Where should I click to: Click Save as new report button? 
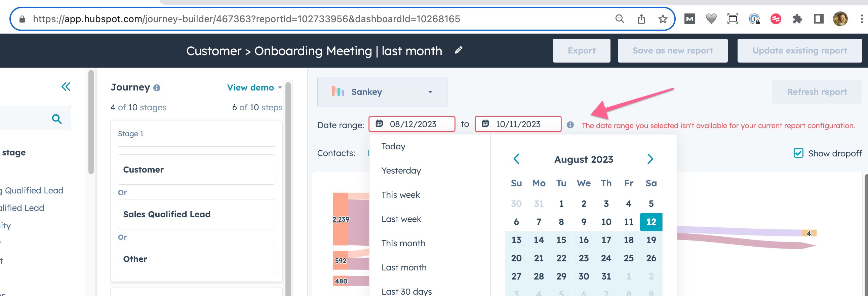coord(672,50)
